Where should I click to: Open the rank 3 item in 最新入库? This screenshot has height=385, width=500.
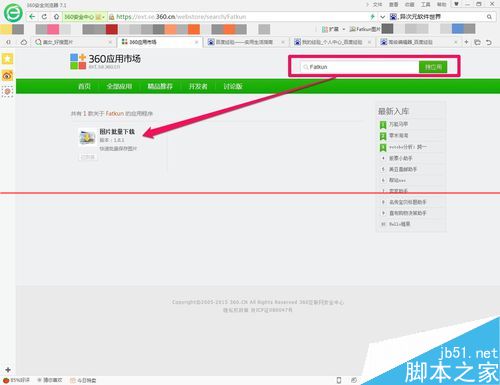click(x=407, y=147)
